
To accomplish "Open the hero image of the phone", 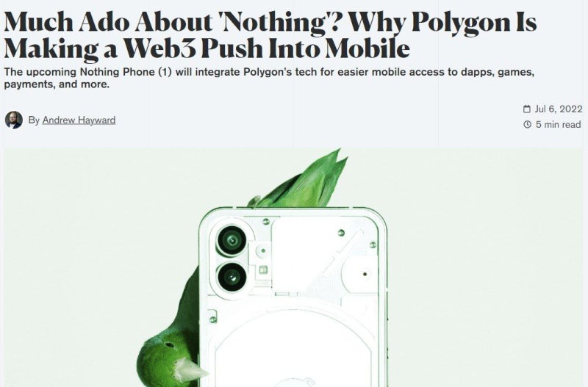I will coord(293,267).
